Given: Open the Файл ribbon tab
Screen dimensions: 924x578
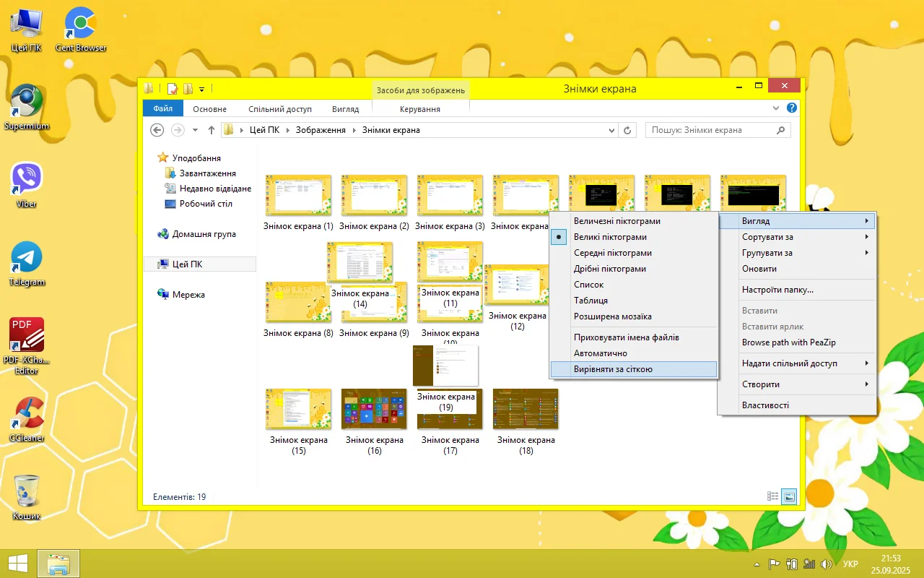Looking at the screenshot, I should 162,108.
